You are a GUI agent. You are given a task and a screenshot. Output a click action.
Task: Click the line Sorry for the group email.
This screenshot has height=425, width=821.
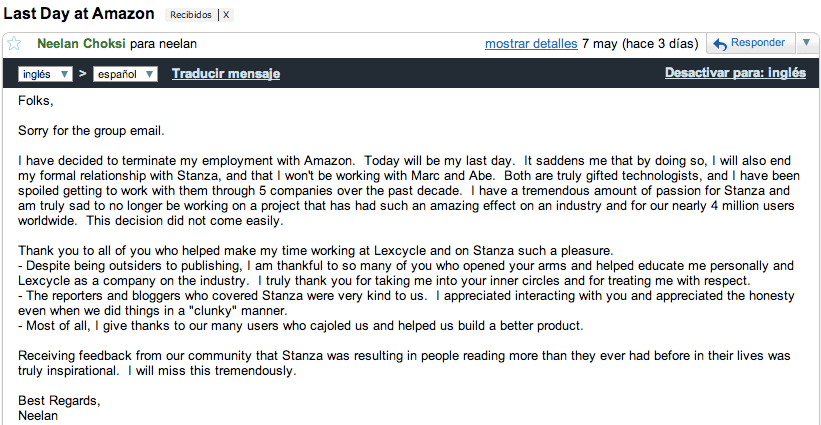point(92,131)
